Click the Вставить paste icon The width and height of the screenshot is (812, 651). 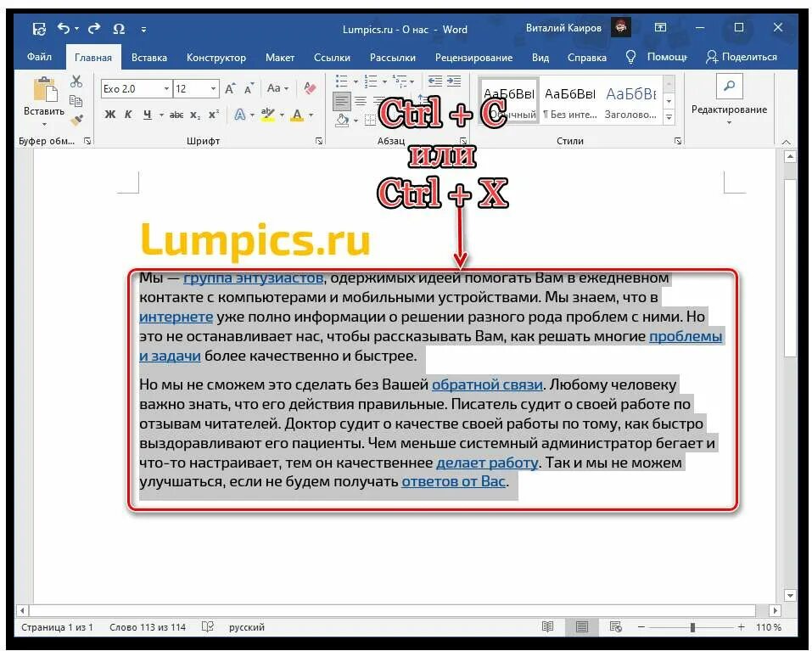[45, 89]
